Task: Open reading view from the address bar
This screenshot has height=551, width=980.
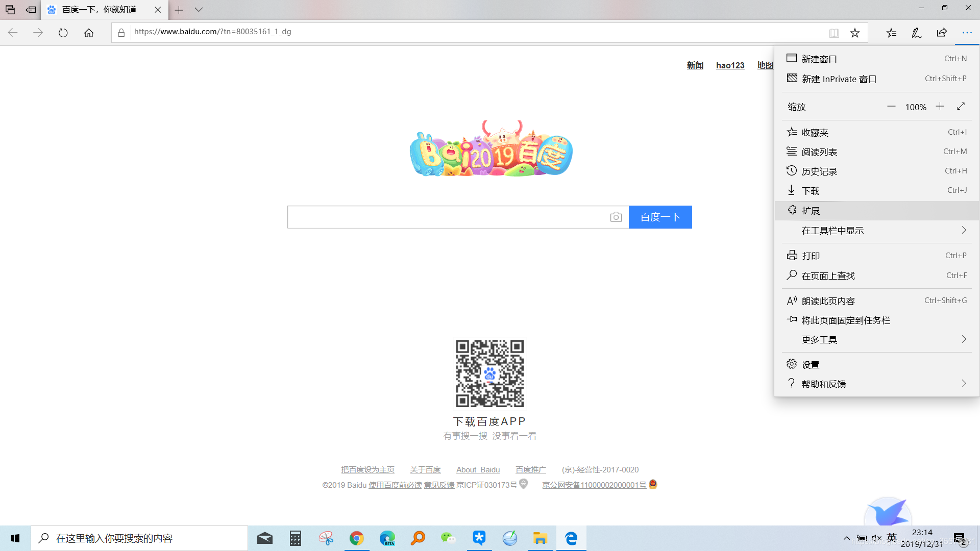Action: click(834, 32)
